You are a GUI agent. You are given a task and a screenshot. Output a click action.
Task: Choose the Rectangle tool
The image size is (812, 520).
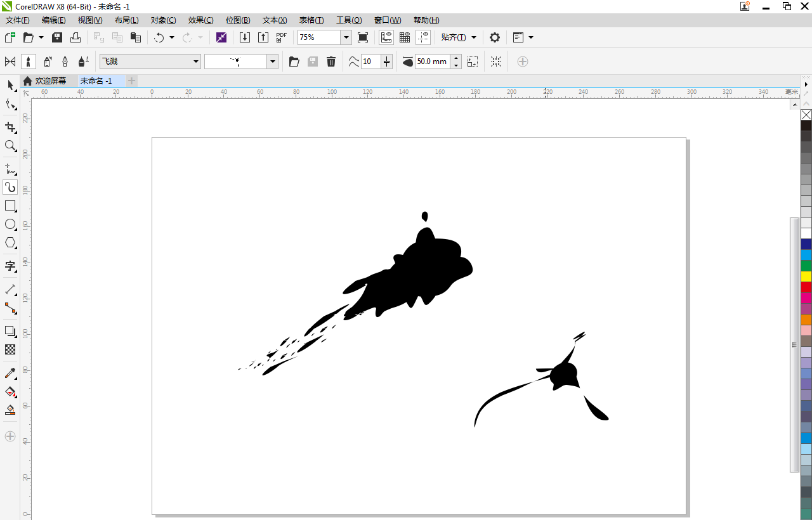pos(10,206)
